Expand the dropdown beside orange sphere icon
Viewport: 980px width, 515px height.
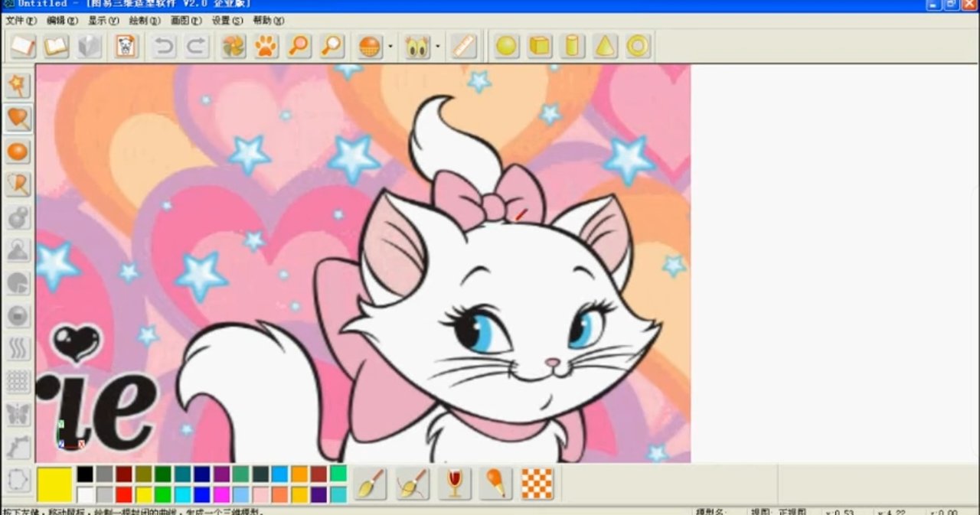point(390,47)
